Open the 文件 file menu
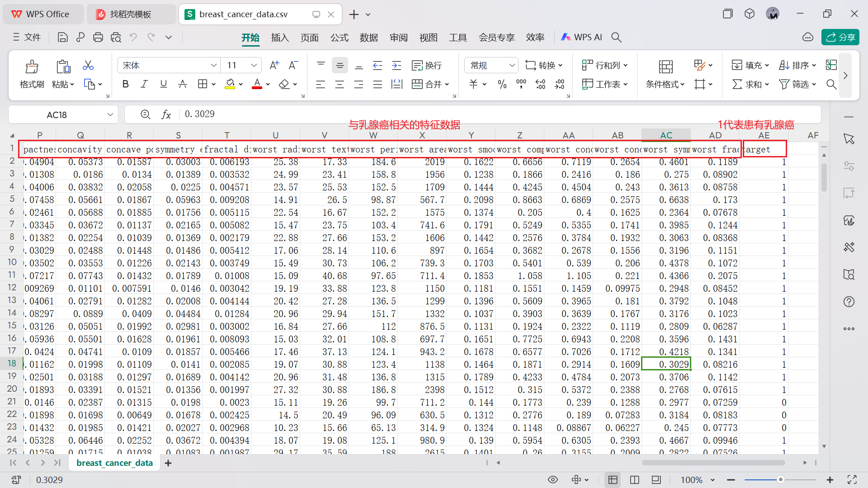Image resolution: width=868 pixels, height=488 pixels. tap(27, 37)
